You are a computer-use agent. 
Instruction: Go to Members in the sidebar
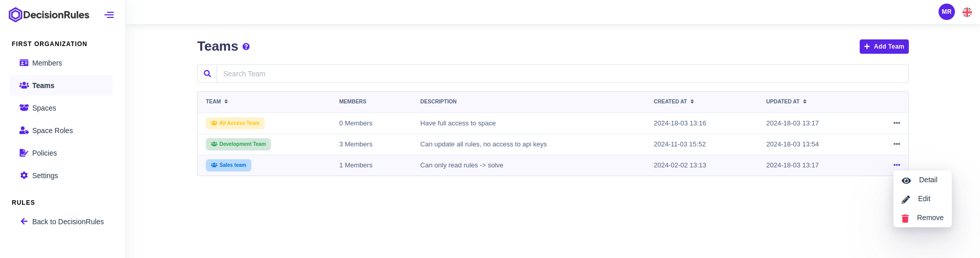47,63
